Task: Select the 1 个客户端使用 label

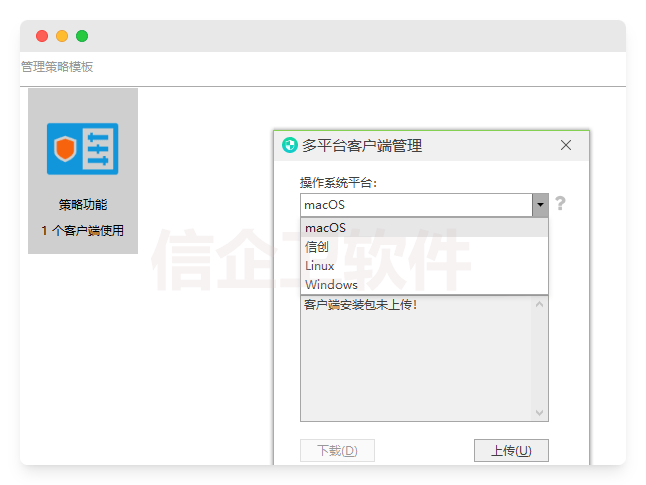Action: 83,231
